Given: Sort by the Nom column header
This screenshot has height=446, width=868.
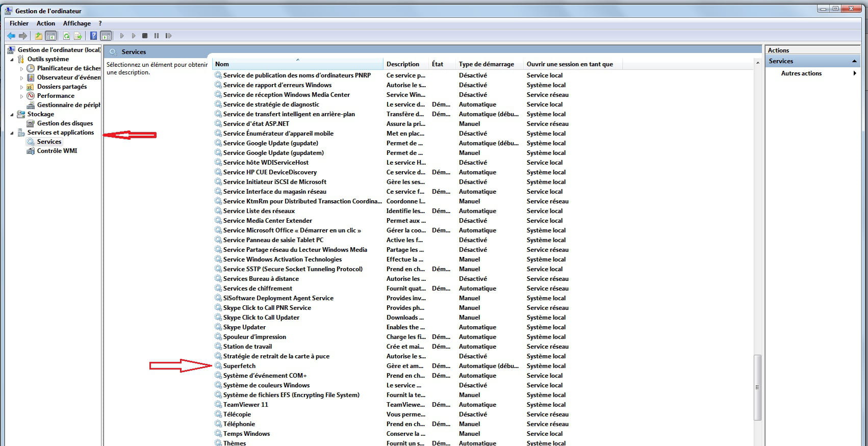Looking at the screenshot, I should (298, 64).
